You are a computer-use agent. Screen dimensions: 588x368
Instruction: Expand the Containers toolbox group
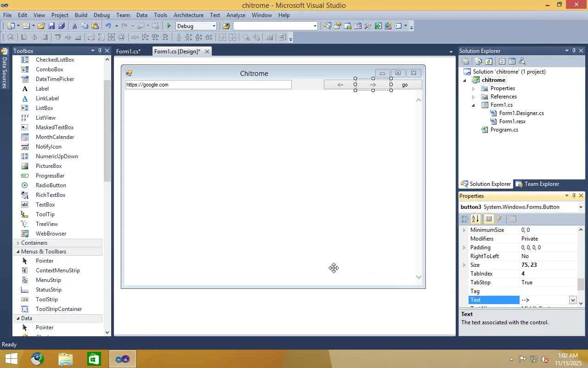(18, 243)
